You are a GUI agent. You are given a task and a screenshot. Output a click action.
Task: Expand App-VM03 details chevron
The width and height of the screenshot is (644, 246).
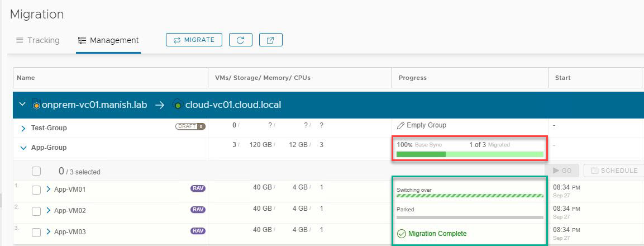[48, 232]
